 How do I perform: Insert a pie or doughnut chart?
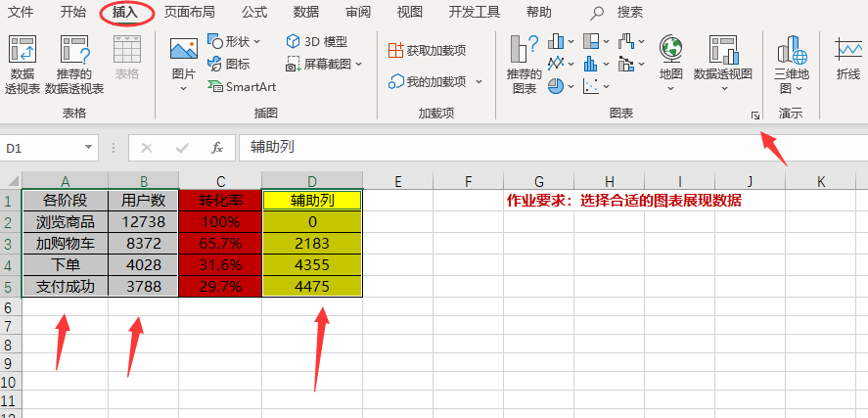pos(555,86)
